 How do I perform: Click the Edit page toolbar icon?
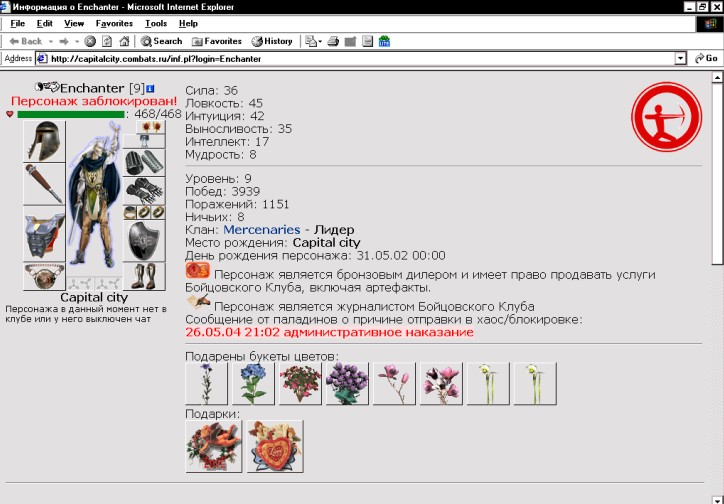coord(350,42)
